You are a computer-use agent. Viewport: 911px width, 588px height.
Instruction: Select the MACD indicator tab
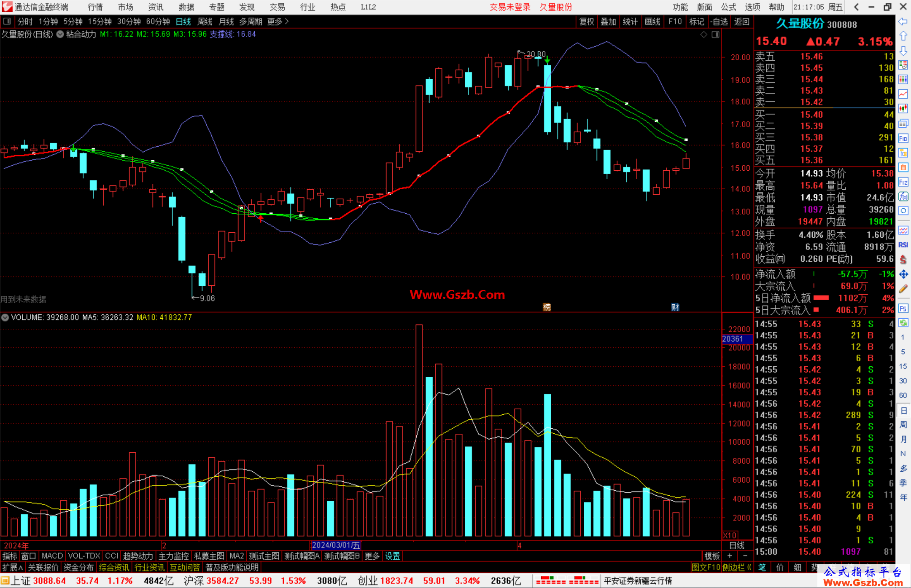52,556
